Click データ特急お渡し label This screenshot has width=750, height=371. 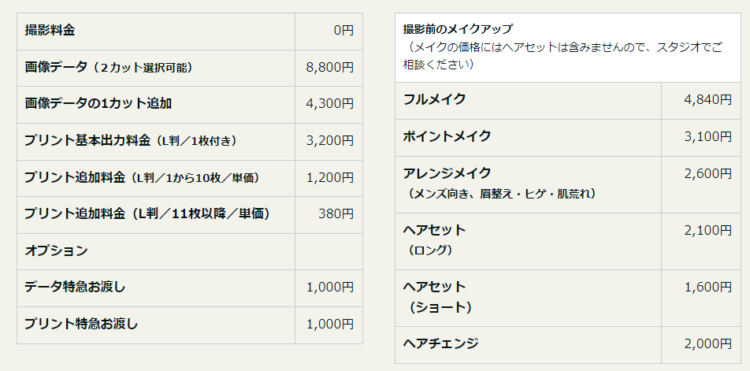tap(75, 287)
